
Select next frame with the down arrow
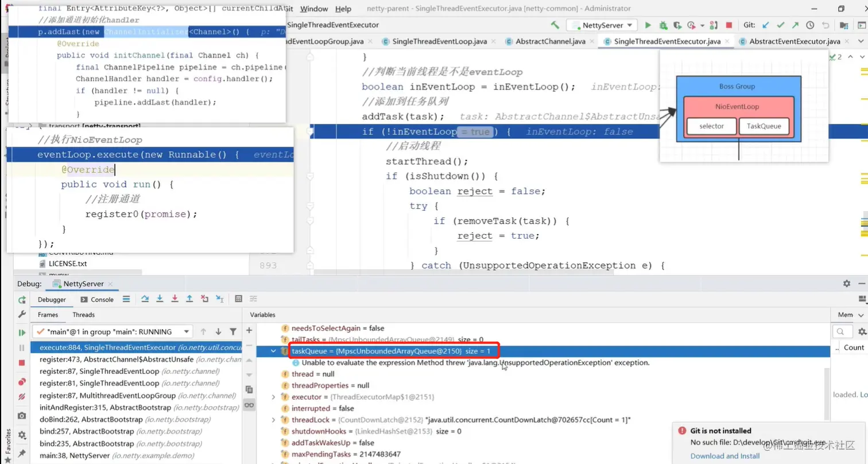(x=218, y=332)
